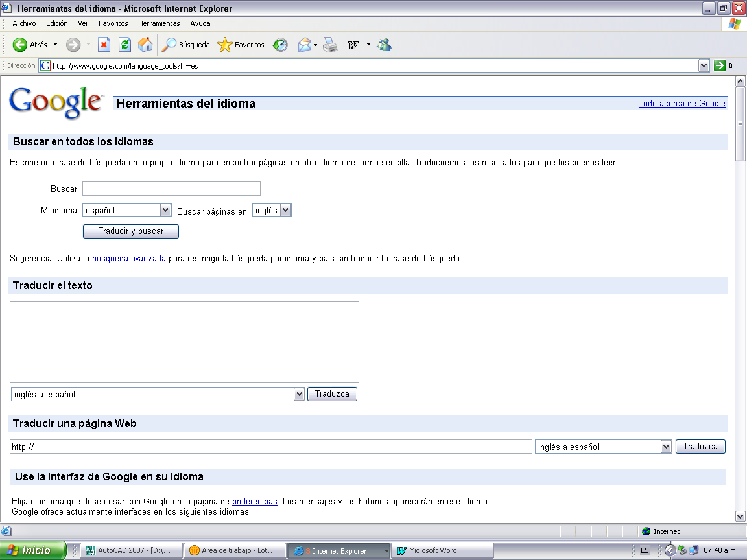
Task: Open the Buscar páginas en inglés dropdown
Action: tap(272, 210)
